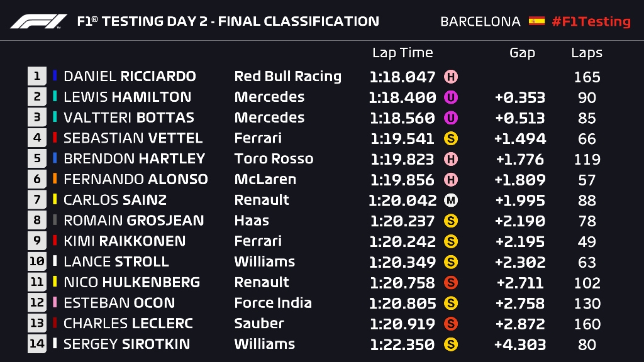Viewport: 644px width, 362px height.
Task: Click the #F1Testing hashtag
Action: [x=591, y=21]
